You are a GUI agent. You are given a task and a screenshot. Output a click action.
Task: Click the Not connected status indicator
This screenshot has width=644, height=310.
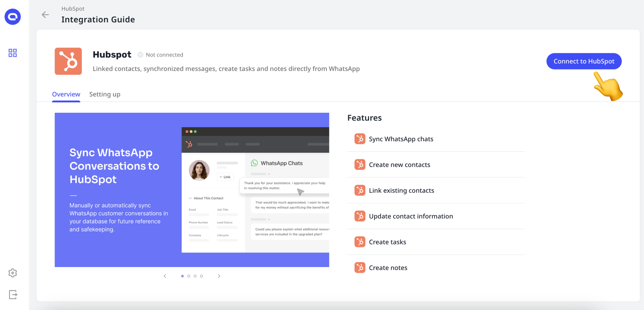[x=140, y=55]
